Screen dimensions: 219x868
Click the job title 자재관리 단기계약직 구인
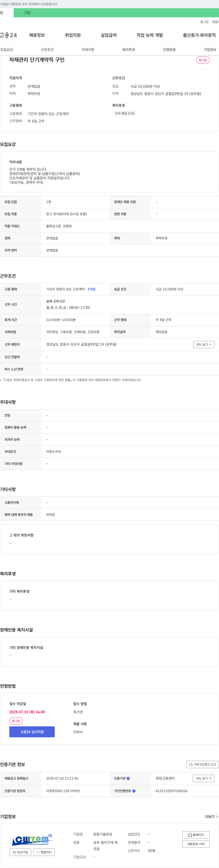(x=37, y=60)
